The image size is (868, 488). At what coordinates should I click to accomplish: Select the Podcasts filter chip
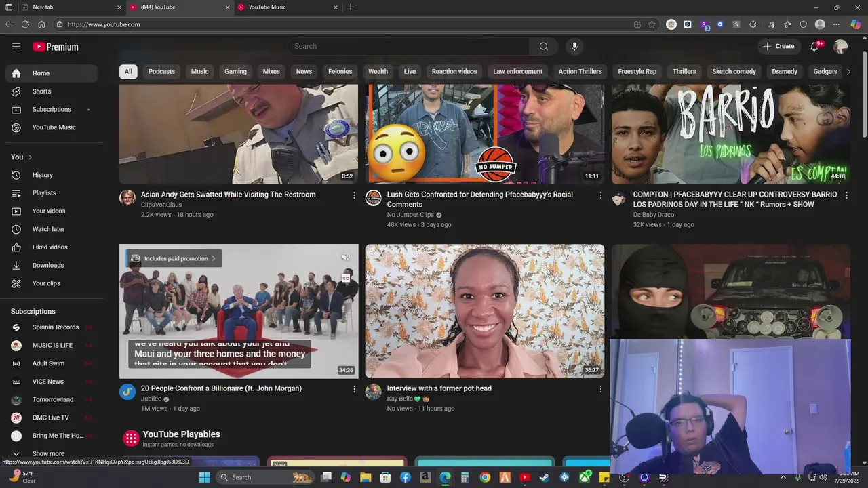click(161, 71)
